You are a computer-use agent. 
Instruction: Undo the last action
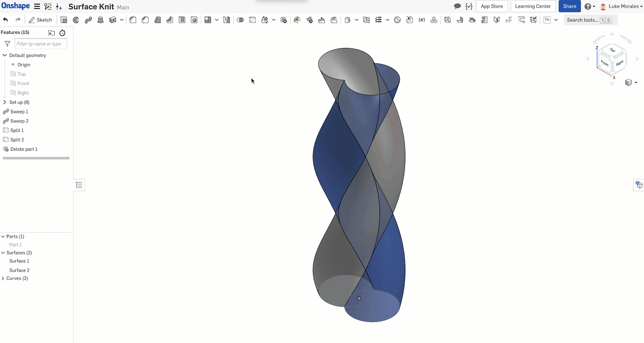point(6,20)
